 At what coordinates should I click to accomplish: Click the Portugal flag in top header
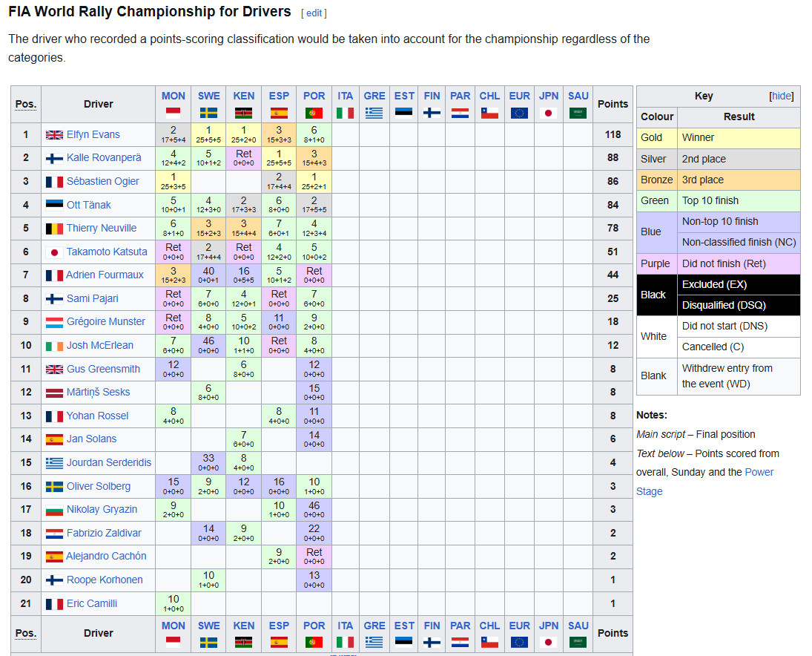tap(314, 113)
